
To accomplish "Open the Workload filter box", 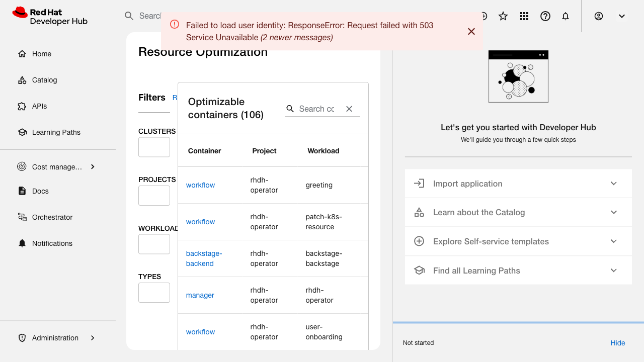I will (154, 244).
